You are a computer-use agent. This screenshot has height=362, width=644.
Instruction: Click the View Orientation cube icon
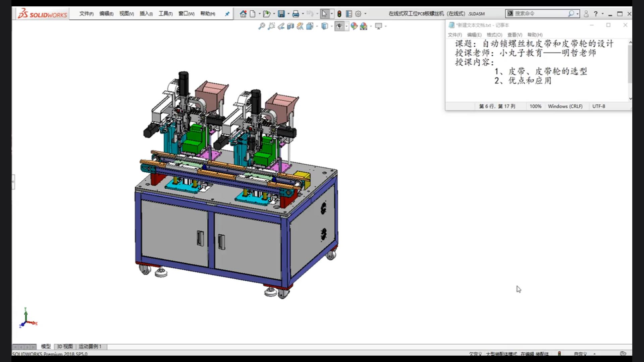310,26
